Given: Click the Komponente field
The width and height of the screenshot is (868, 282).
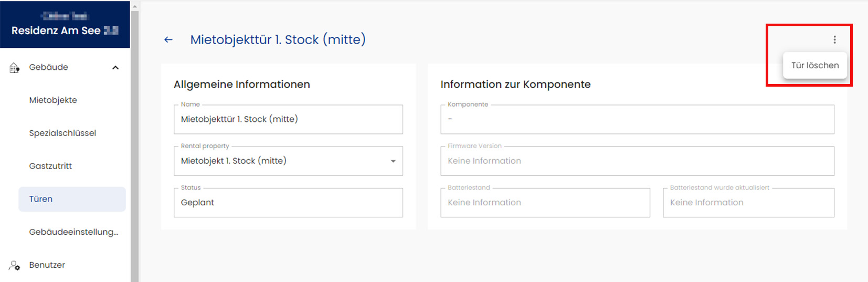Looking at the screenshot, I should (x=637, y=119).
